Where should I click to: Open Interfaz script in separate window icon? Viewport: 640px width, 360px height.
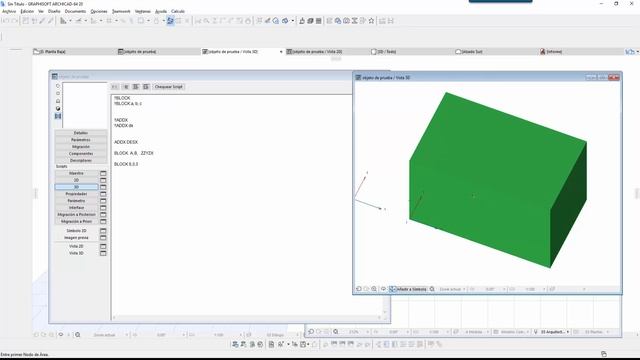103,208
